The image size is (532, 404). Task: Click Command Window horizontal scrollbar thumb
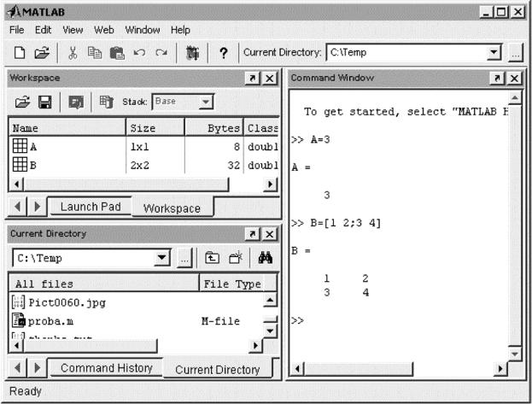[x=359, y=369]
